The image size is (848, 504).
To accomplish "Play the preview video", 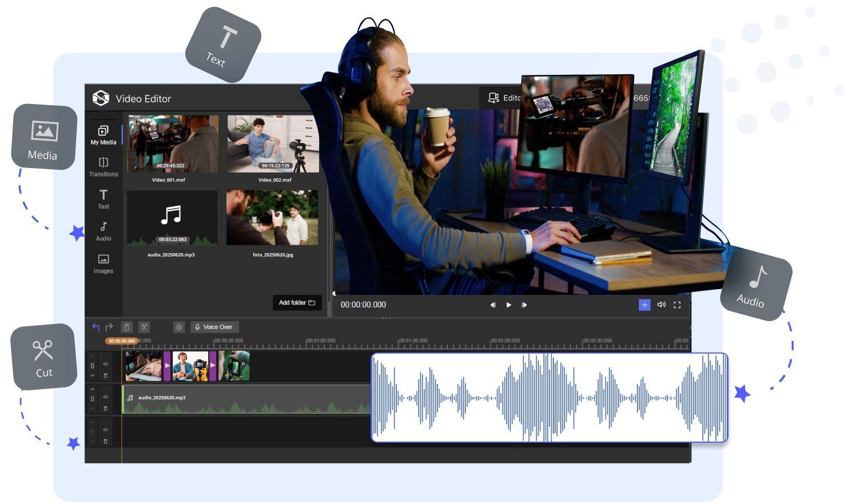I will tap(509, 305).
